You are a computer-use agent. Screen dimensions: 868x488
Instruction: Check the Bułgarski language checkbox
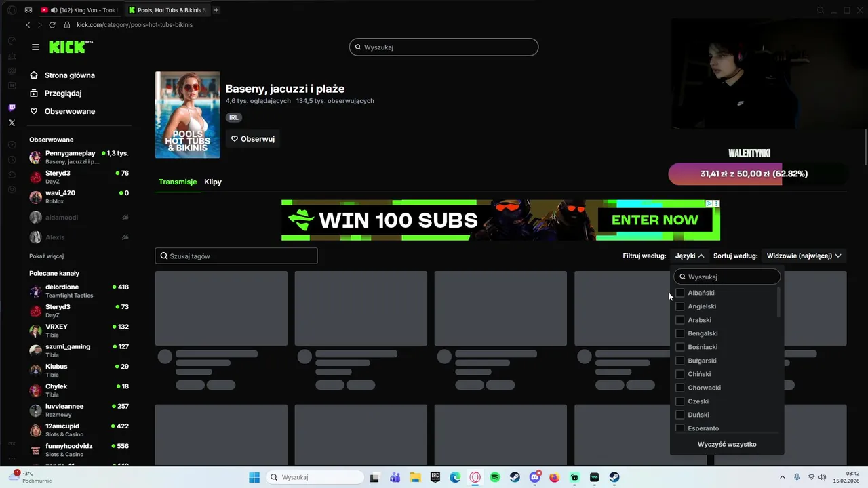click(x=680, y=361)
